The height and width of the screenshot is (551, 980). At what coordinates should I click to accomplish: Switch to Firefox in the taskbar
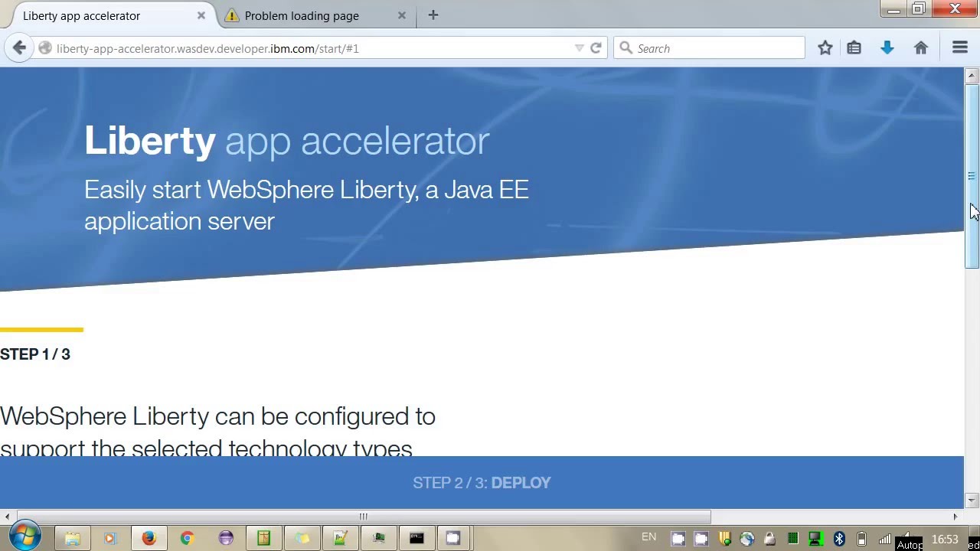149,539
